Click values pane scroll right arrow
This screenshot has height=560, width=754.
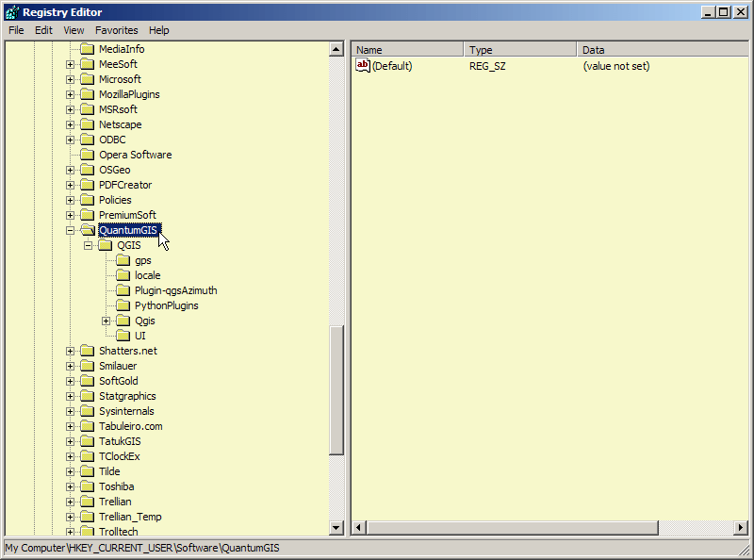tap(741, 528)
